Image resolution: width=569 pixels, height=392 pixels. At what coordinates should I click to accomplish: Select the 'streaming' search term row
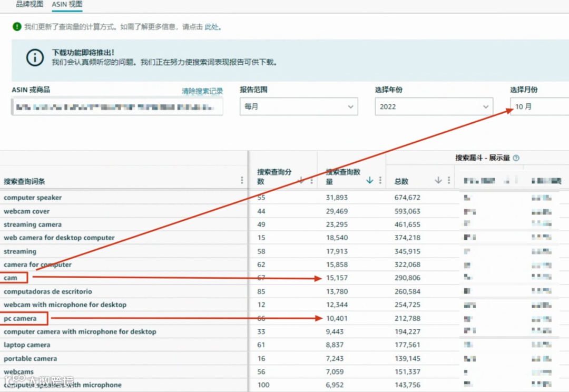pos(20,251)
